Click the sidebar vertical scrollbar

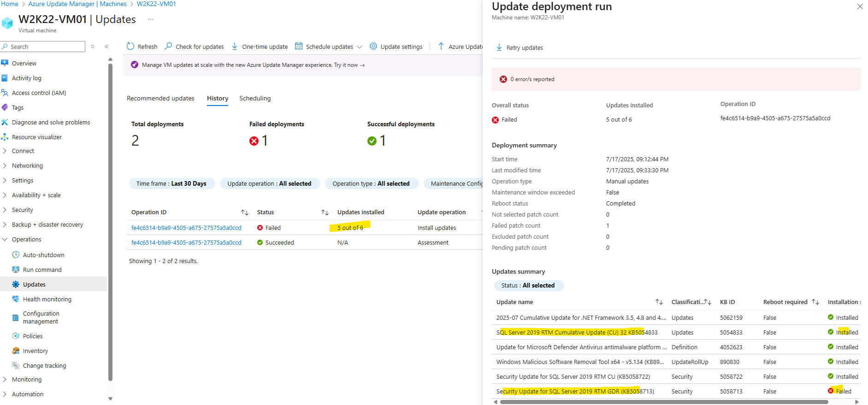[110, 222]
